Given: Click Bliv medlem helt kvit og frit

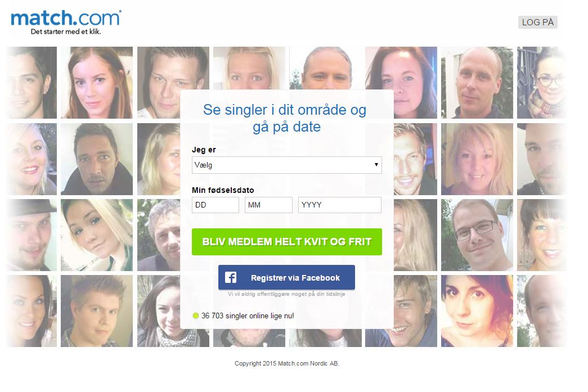Looking at the screenshot, I should (286, 242).
